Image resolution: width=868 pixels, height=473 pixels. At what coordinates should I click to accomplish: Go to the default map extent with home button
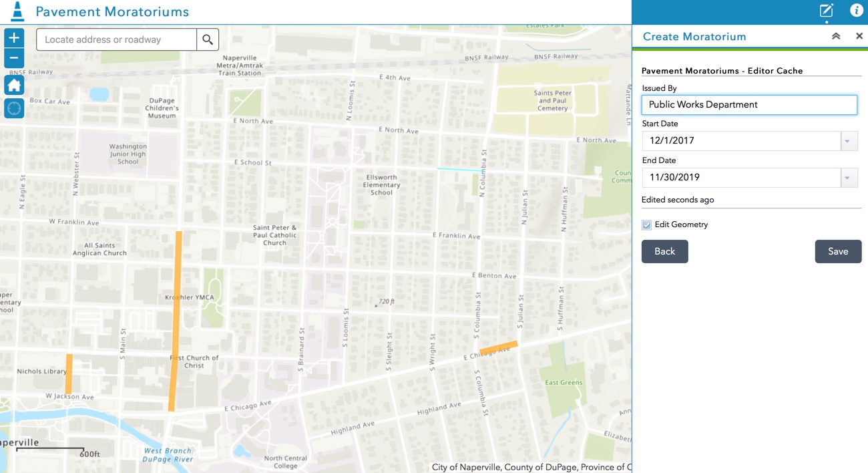14,85
